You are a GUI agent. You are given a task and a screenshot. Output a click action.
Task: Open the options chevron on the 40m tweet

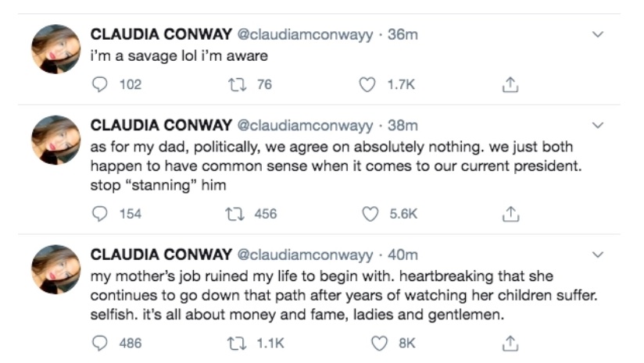pyautogui.click(x=599, y=254)
